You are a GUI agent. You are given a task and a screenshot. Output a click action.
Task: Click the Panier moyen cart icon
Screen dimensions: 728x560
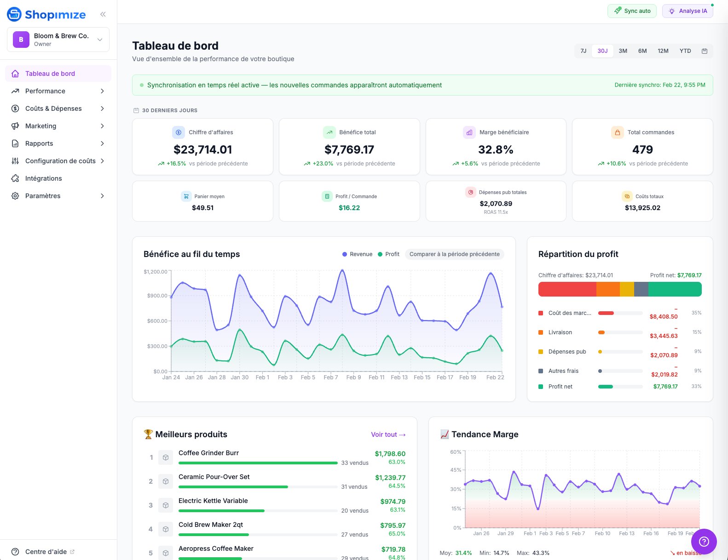click(186, 196)
